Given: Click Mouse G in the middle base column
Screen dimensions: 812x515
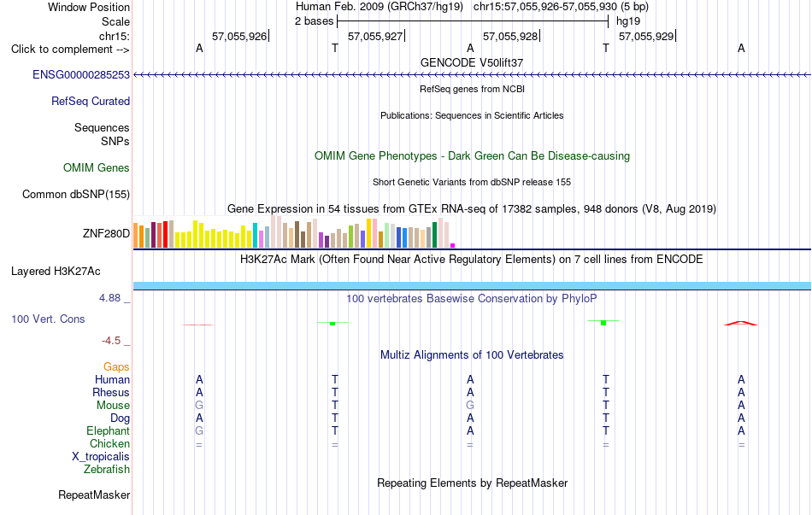Looking at the screenshot, I should 470,406.
